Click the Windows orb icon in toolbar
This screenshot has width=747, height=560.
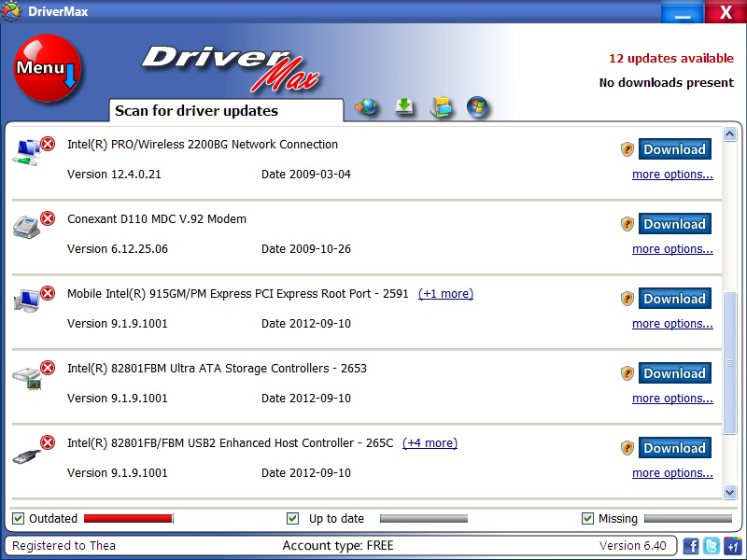click(x=477, y=106)
